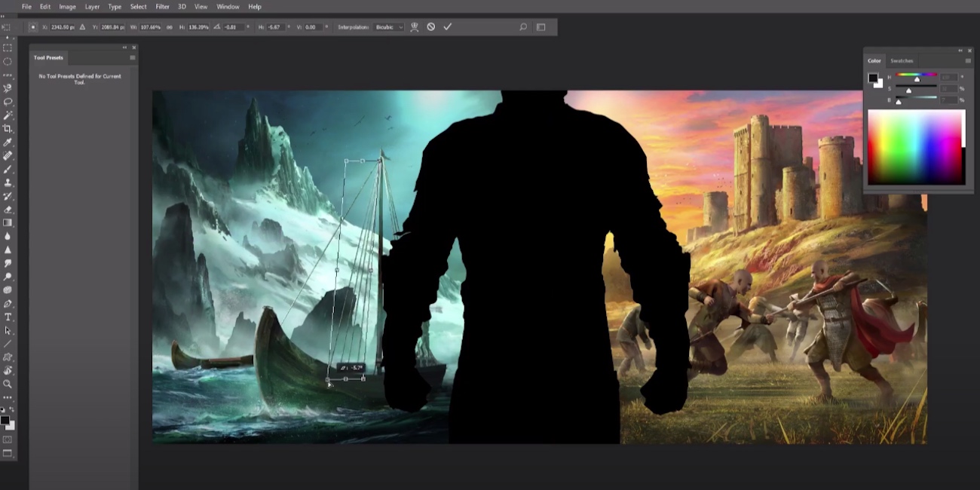Commit the transform with the checkmark
Image resolution: width=980 pixels, height=490 pixels.
click(x=448, y=27)
